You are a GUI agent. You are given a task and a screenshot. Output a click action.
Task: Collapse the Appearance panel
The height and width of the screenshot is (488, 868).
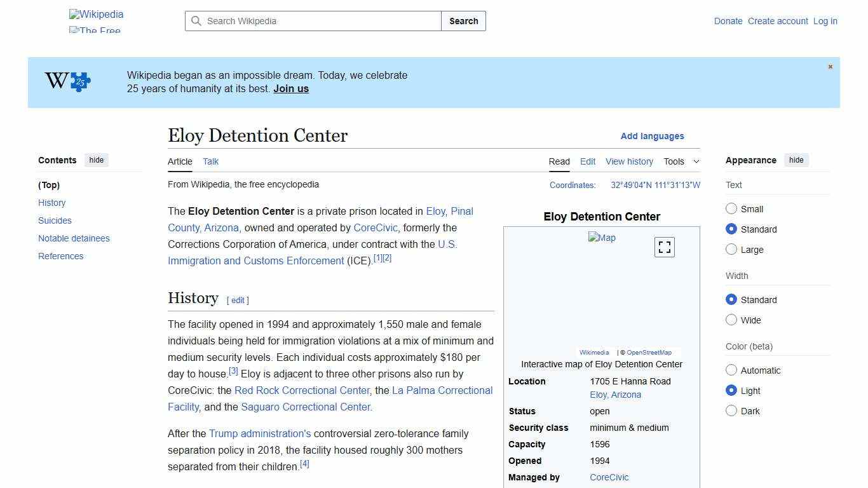796,160
